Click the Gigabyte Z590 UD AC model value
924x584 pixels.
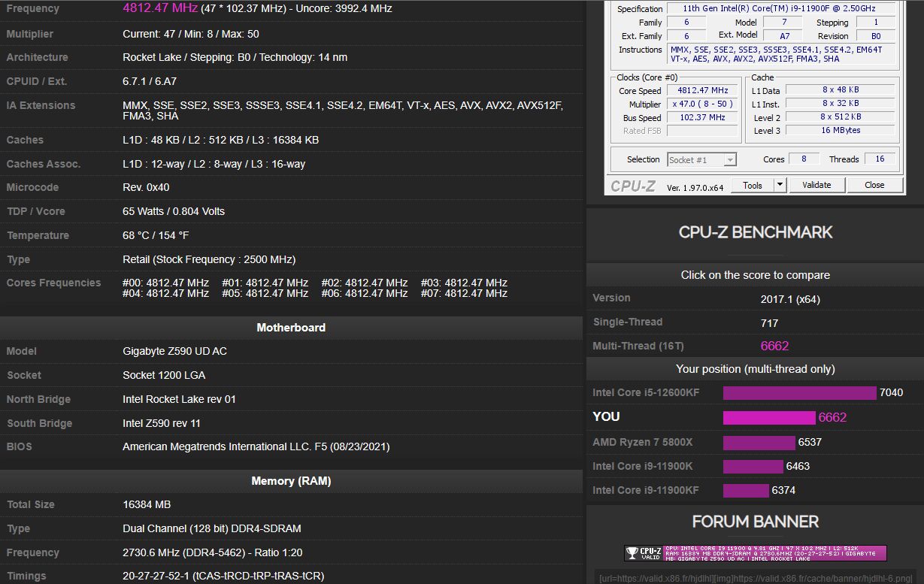pyautogui.click(x=174, y=351)
